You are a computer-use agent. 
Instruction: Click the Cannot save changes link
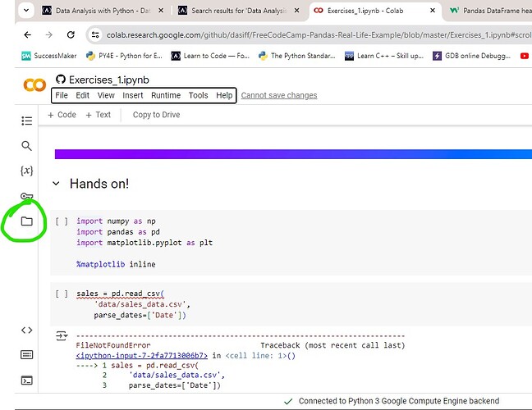279,95
